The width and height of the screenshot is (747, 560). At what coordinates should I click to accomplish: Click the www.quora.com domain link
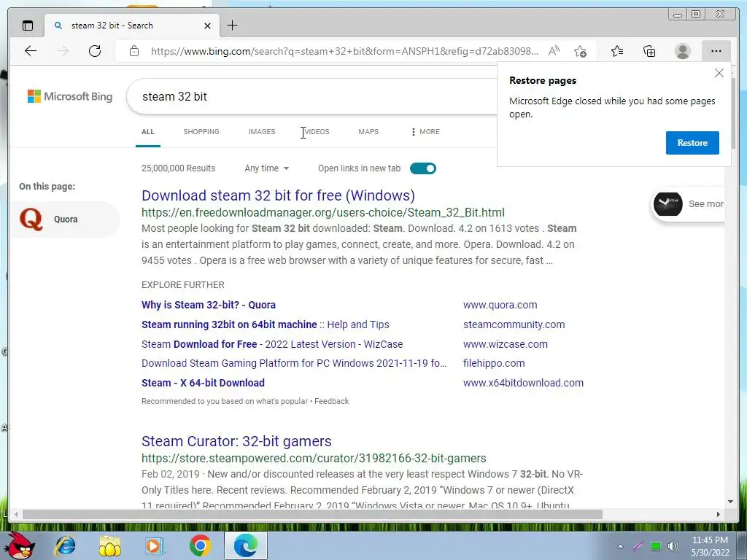pyautogui.click(x=500, y=305)
